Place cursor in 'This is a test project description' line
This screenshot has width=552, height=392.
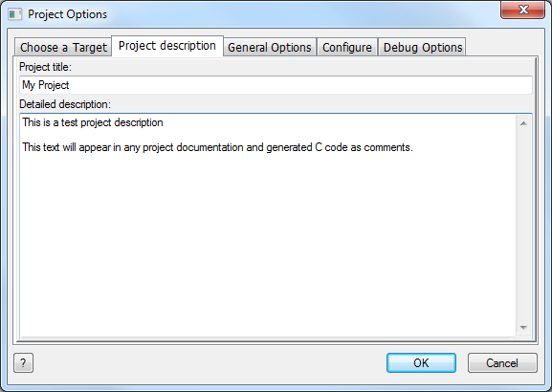click(x=93, y=122)
